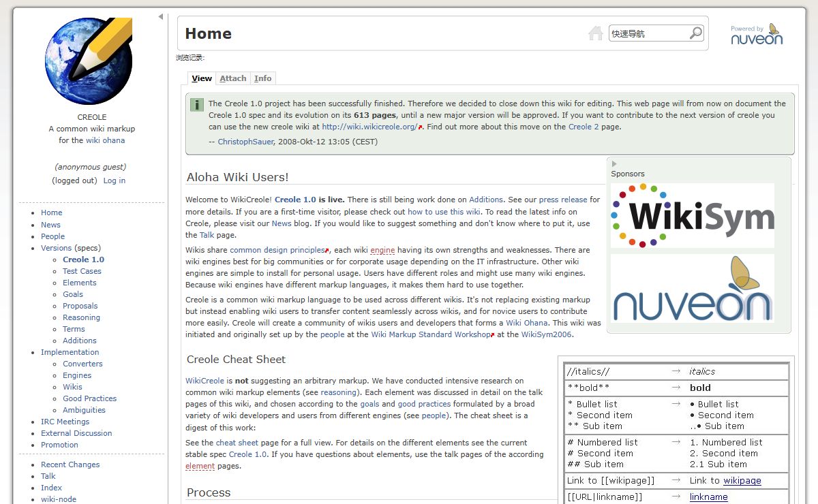Click Log in link
This screenshot has width=818, height=504.
tap(115, 180)
